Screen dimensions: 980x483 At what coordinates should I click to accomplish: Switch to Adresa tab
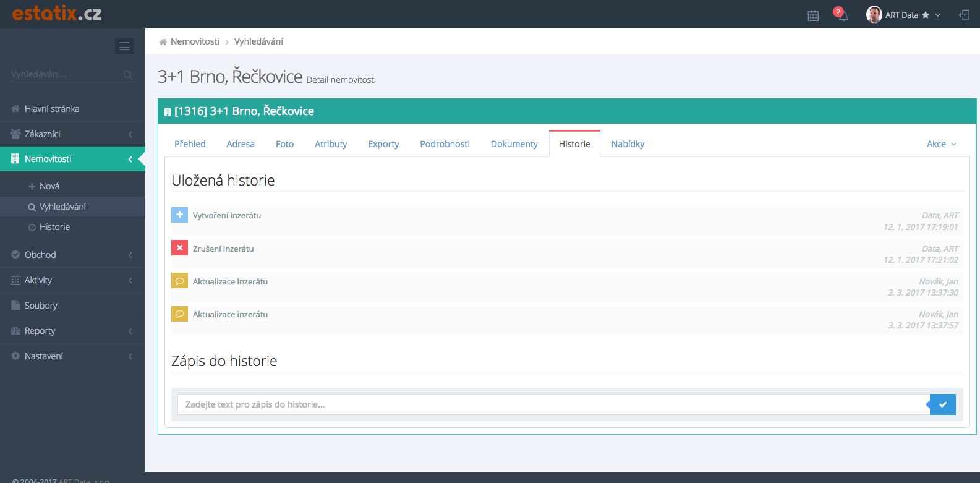click(241, 144)
